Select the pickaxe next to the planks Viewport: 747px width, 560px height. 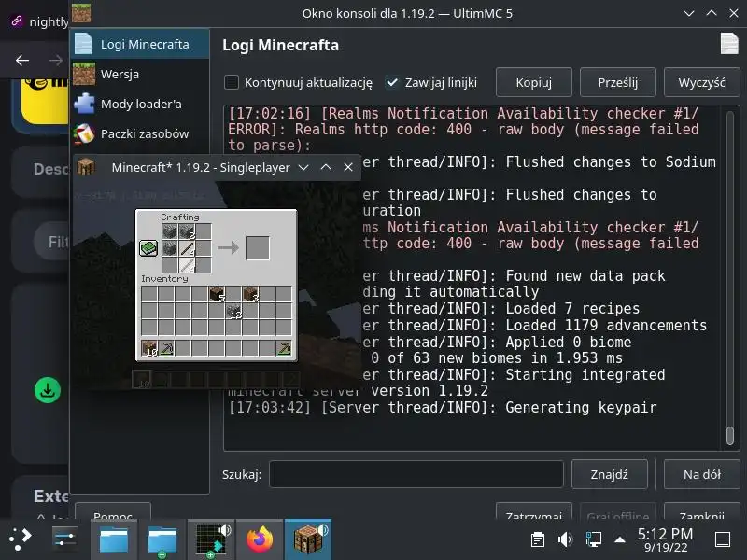166,348
